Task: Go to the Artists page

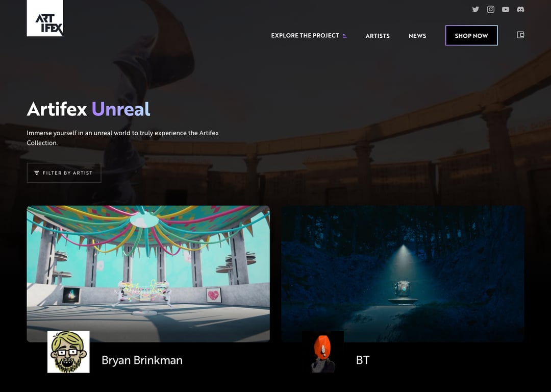Action: pos(378,36)
